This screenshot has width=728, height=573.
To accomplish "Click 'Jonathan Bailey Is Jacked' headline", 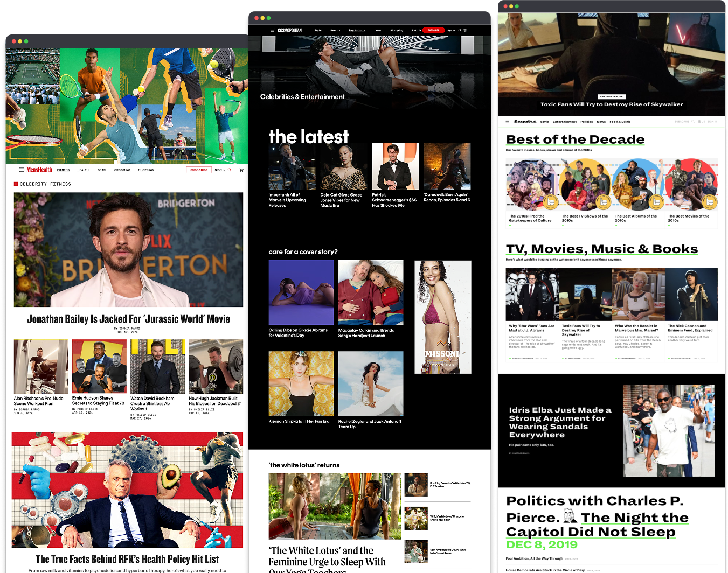I will [x=128, y=319].
